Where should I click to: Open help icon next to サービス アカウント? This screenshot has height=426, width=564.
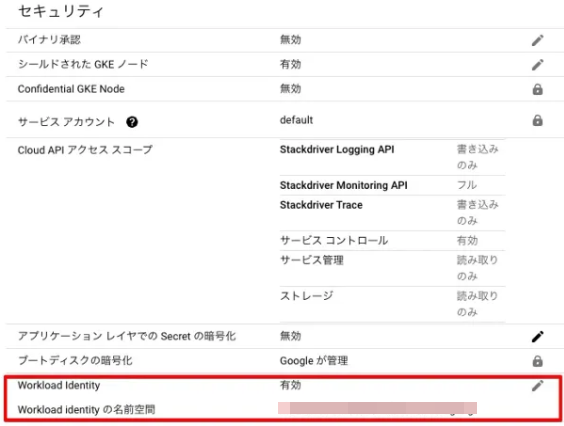point(132,122)
